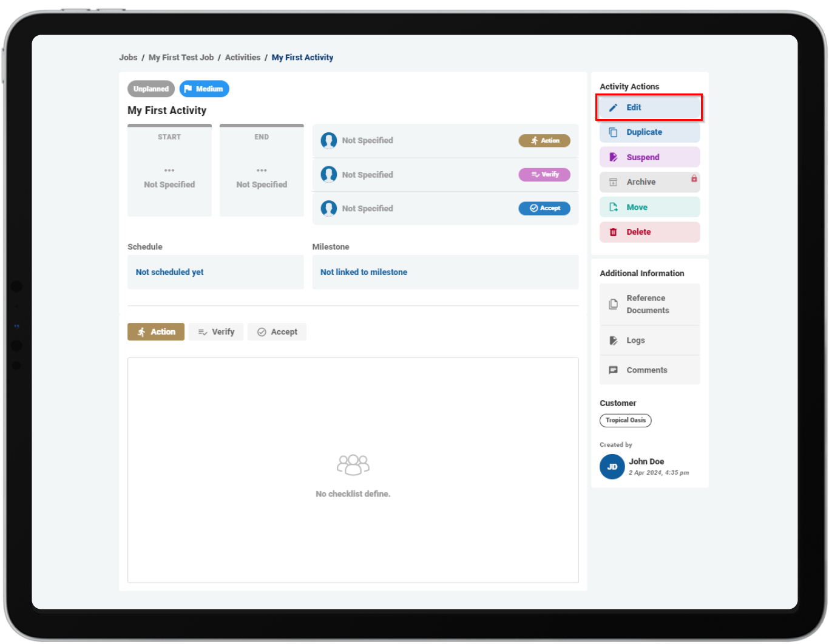Open the Logs section
The image size is (829, 644).
[649, 341]
